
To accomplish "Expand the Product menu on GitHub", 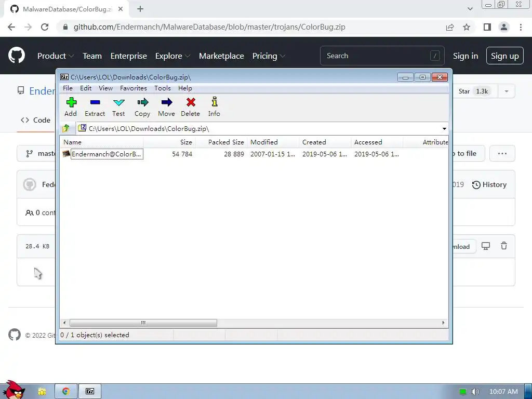I will (55, 56).
